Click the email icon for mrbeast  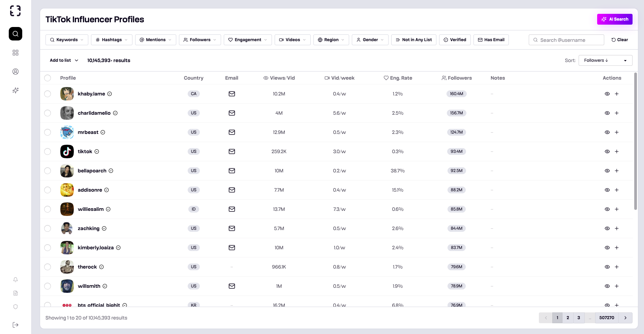[x=232, y=132]
